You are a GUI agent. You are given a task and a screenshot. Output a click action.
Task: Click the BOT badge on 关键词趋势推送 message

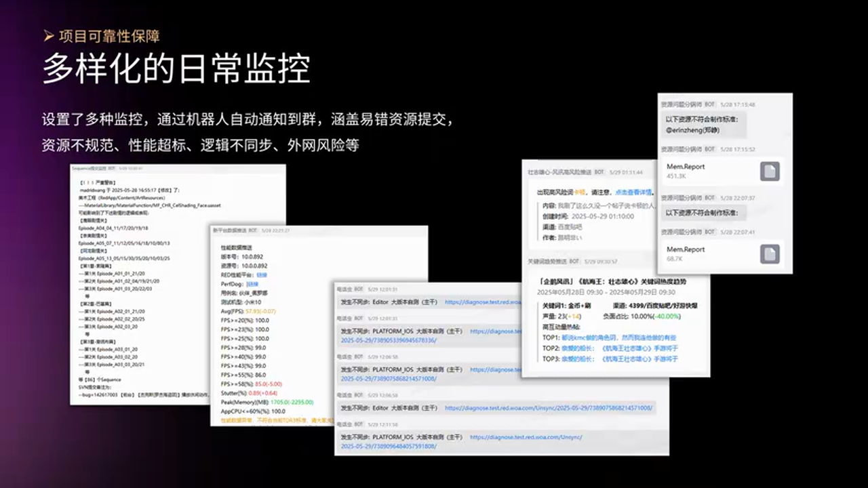(x=574, y=262)
